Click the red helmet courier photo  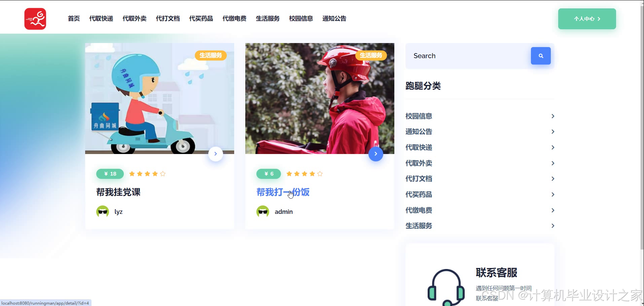[320, 99]
